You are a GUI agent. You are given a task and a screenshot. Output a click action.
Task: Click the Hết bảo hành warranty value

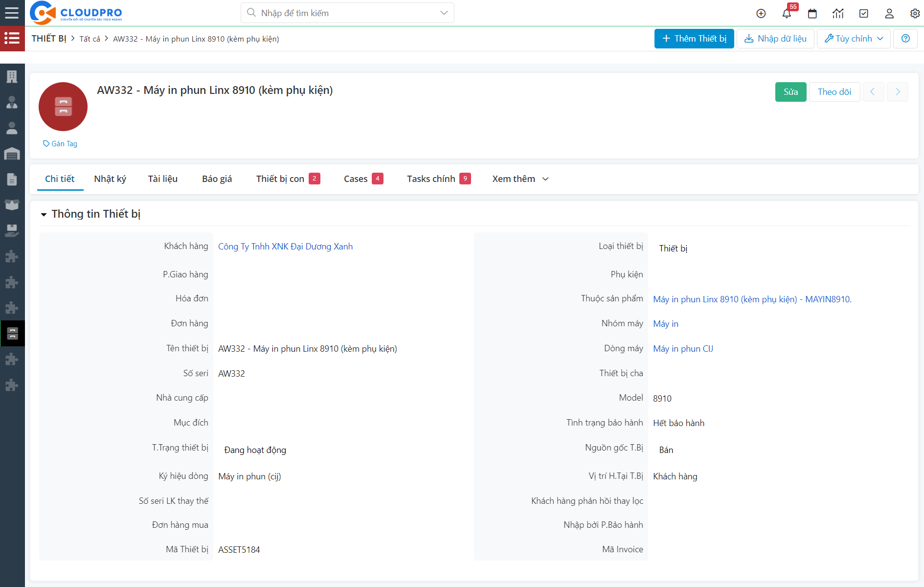tap(679, 423)
